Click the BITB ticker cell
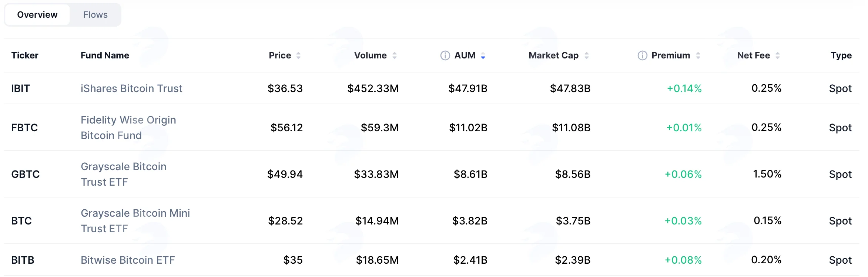Viewport: 868px width, 277px height. coord(23,260)
